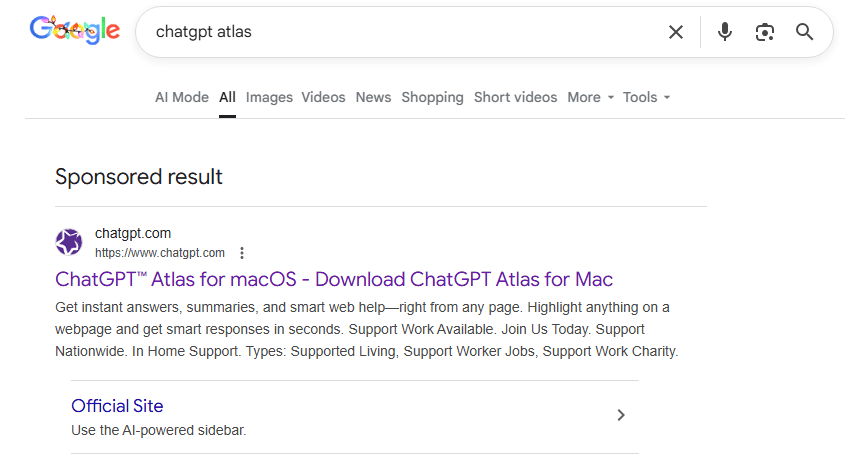Click the https://www.chatgpt.com URL
The width and height of the screenshot is (845, 464).
(160, 253)
